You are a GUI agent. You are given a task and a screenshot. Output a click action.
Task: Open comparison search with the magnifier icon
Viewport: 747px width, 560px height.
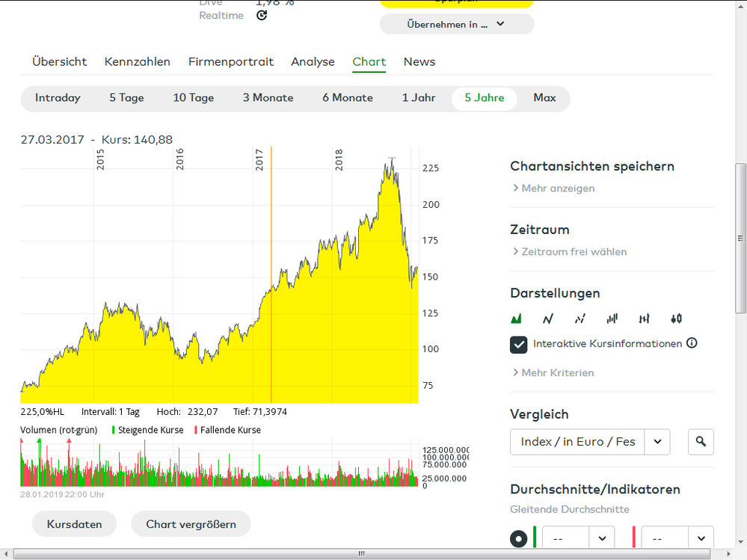(x=701, y=441)
